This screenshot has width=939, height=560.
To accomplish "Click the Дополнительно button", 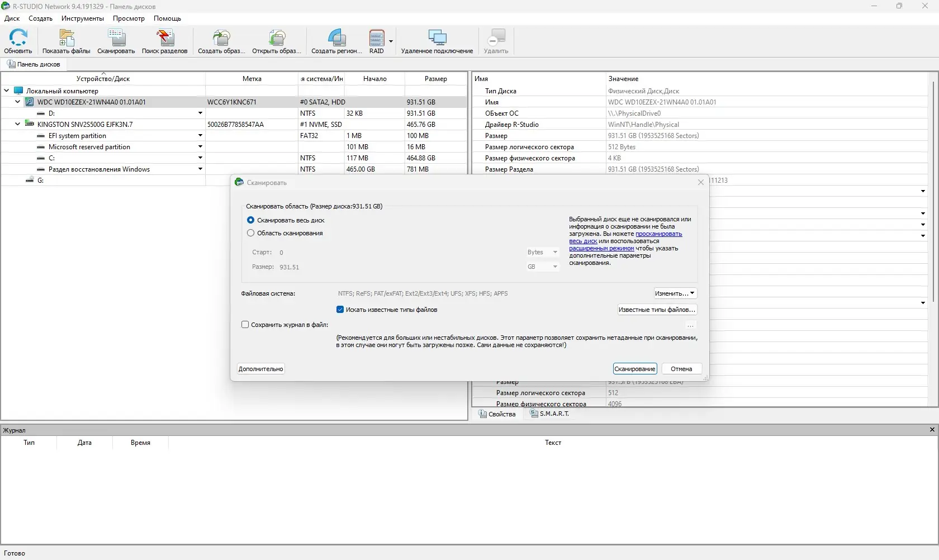I will click(261, 369).
